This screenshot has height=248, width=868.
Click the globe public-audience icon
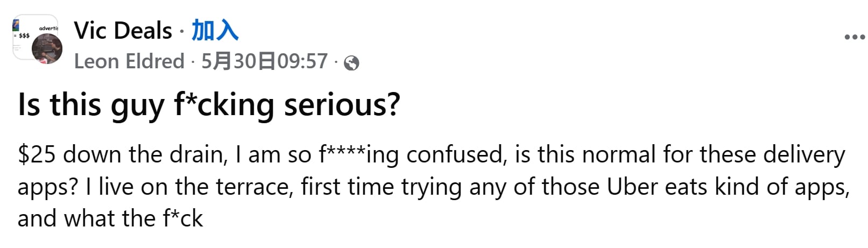pos(351,63)
